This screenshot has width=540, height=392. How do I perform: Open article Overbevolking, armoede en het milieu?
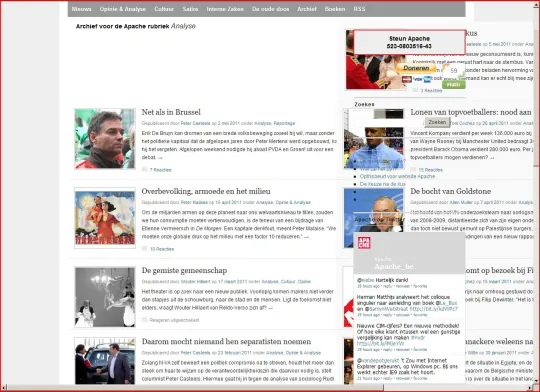(x=206, y=191)
